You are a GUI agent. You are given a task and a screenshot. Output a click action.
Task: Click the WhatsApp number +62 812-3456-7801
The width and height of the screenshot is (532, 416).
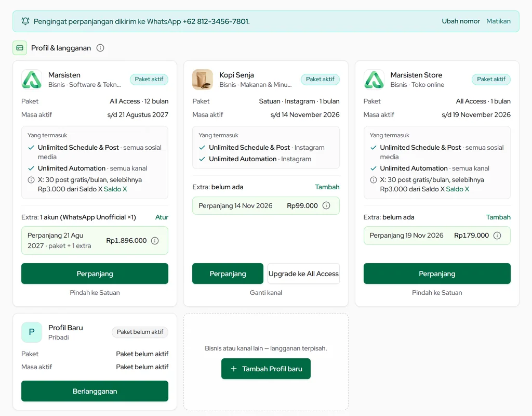click(x=216, y=21)
